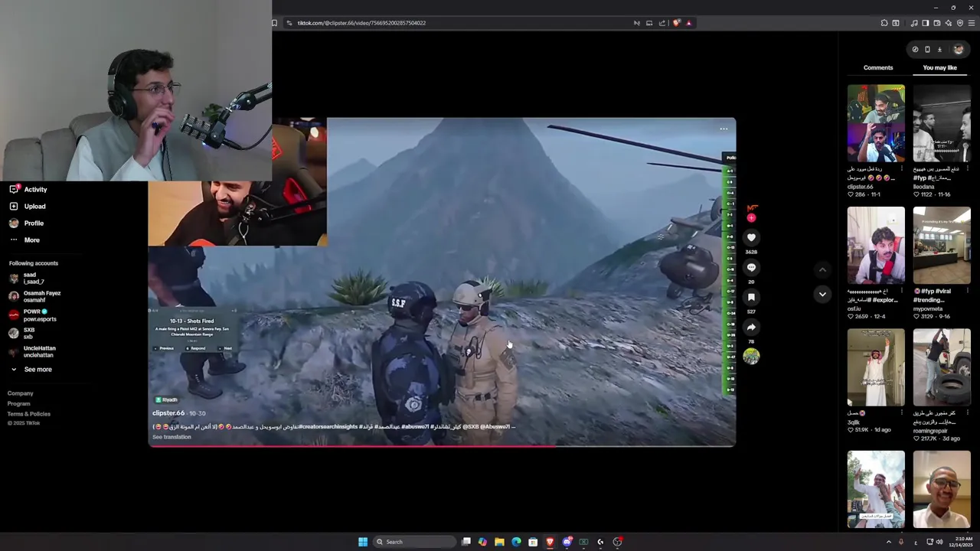The image size is (980, 551).
Task: Open the leodana recommended video thumbnail
Action: pyautogui.click(x=942, y=123)
